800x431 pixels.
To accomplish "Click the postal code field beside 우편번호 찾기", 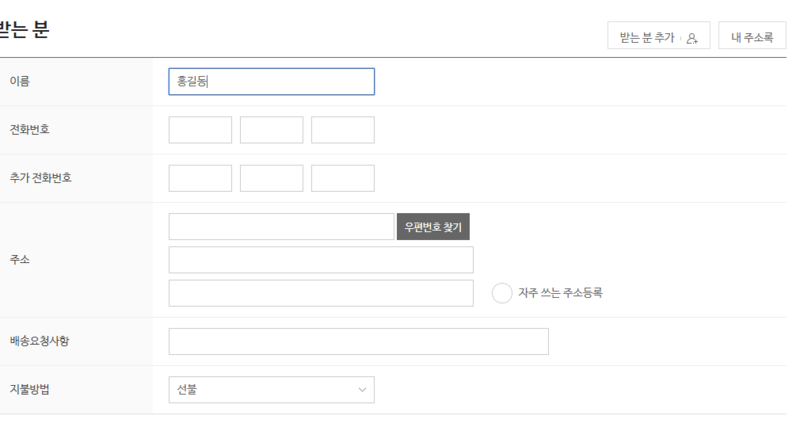I will [x=282, y=226].
